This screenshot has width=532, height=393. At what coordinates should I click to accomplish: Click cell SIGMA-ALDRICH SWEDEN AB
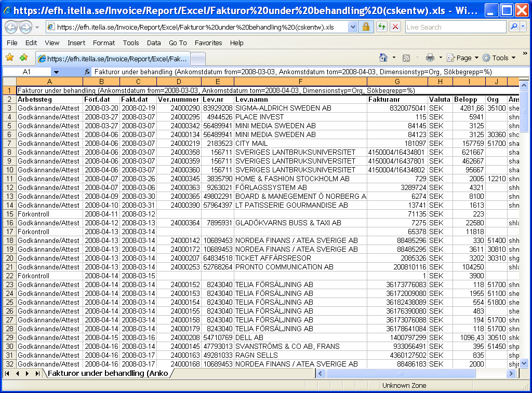tap(300, 108)
